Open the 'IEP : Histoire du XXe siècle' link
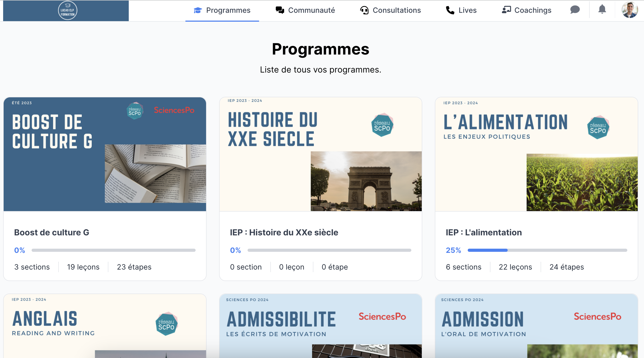Viewport: 644px width, 358px height. (284, 232)
